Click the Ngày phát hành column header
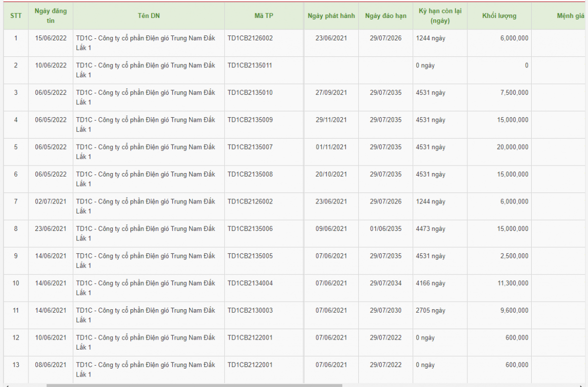Screen dimensions: 588x387 click(x=331, y=15)
